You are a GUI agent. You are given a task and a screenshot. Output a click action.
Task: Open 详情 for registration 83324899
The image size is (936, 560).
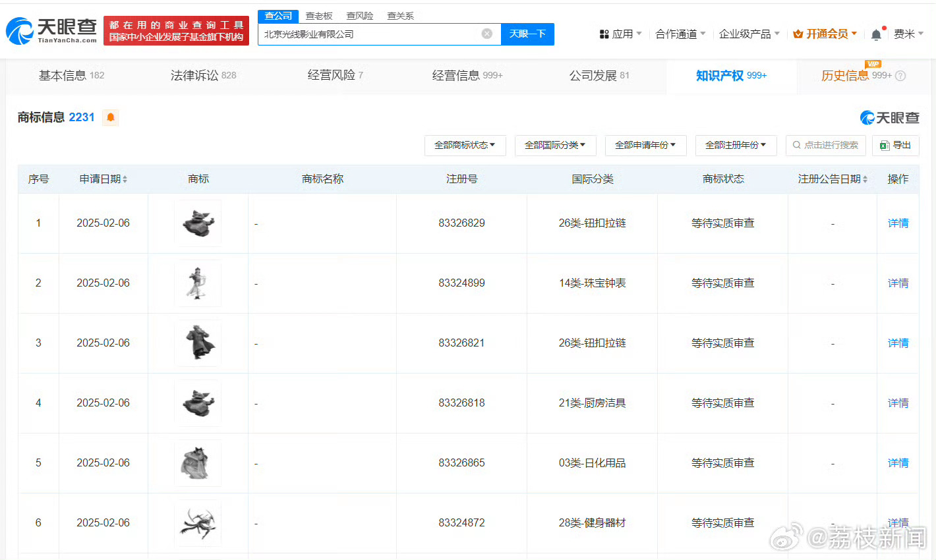coord(898,283)
